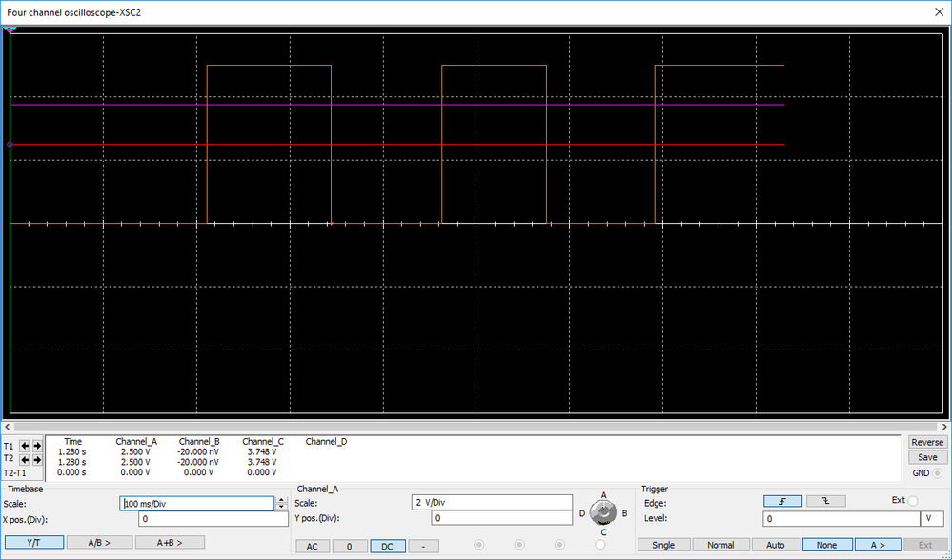
Task: Click the Reverse button
Action: click(927, 442)
